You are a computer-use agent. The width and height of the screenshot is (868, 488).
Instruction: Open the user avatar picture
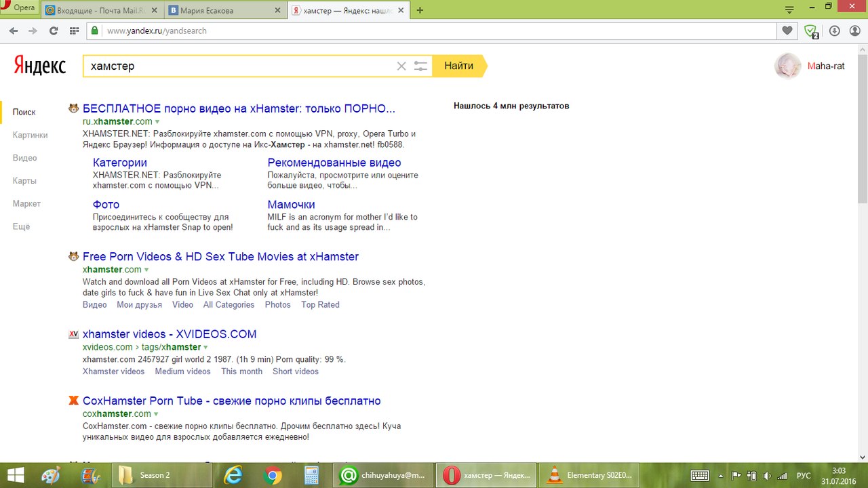tap(788, 66)
